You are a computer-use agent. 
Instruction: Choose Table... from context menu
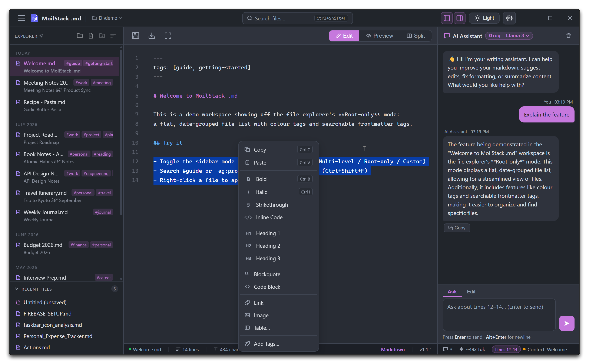click(278, 328)
